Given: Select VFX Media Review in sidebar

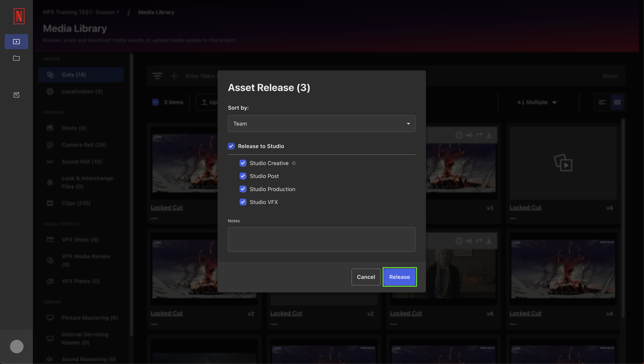Looking at the screenshot, I should pyautogui.click(x=81, y=260).
